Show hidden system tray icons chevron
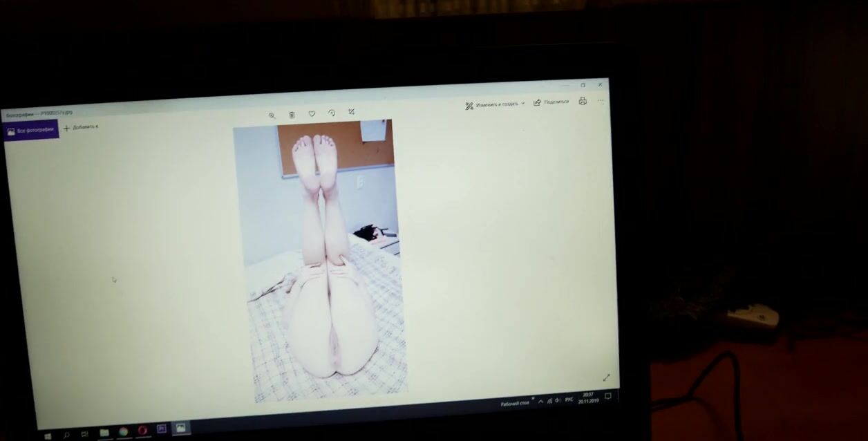 pyautogui.click(x=540, y=401)
